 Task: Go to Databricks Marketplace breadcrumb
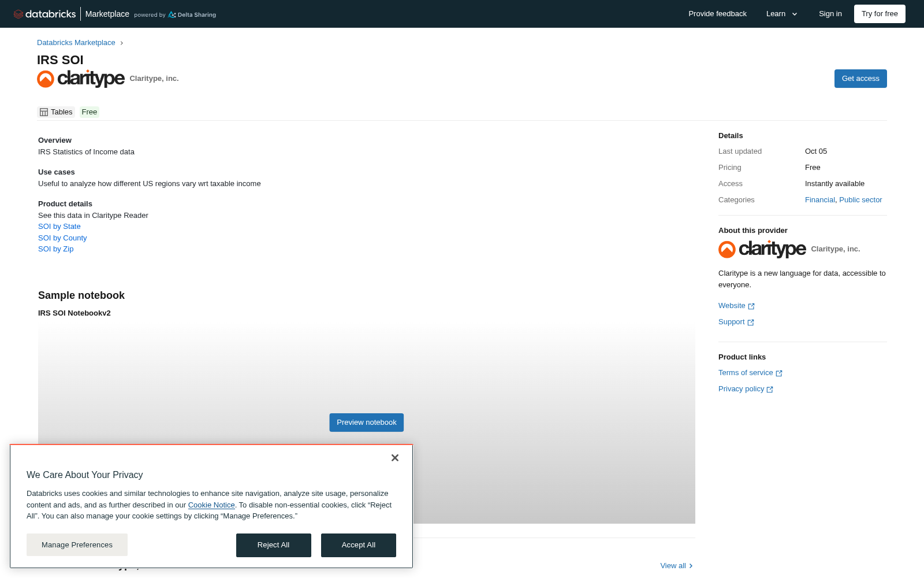76,43
